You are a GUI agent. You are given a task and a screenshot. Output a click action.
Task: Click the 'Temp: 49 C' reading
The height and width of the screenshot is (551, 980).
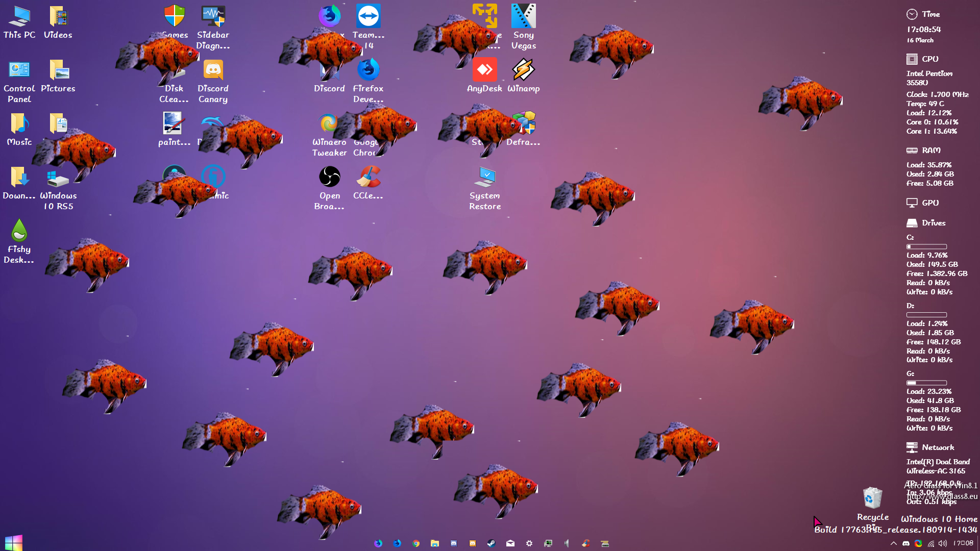925,104
